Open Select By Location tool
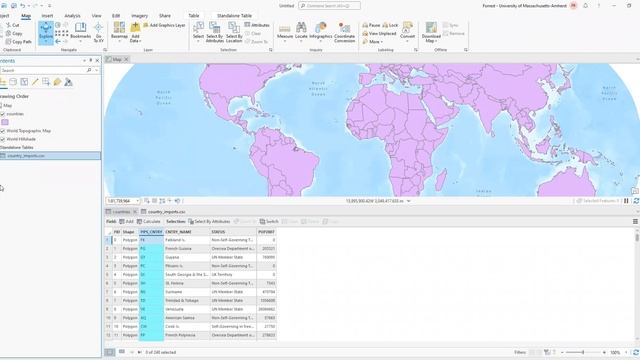640x360 pixels. (x=234, y=32)
